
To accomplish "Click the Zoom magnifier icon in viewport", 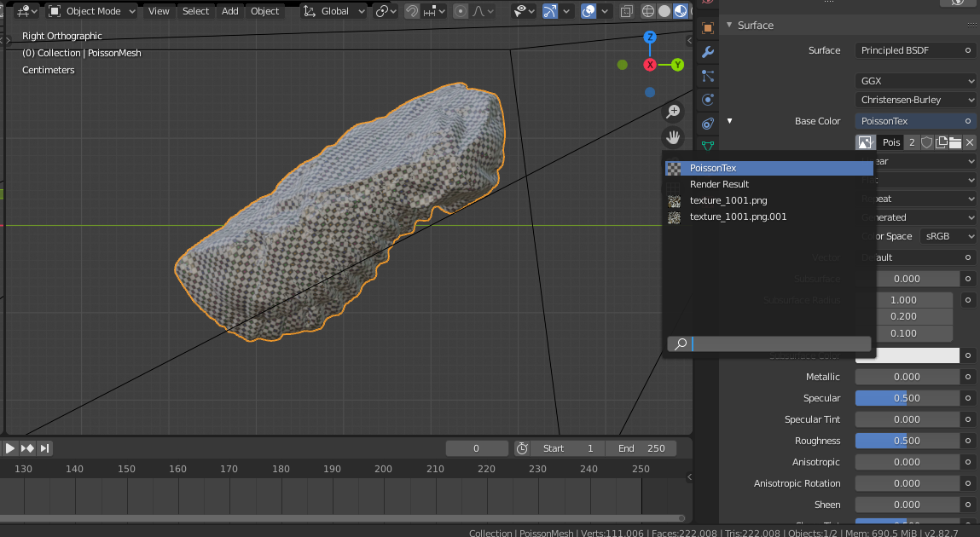I will click(673, 111).
